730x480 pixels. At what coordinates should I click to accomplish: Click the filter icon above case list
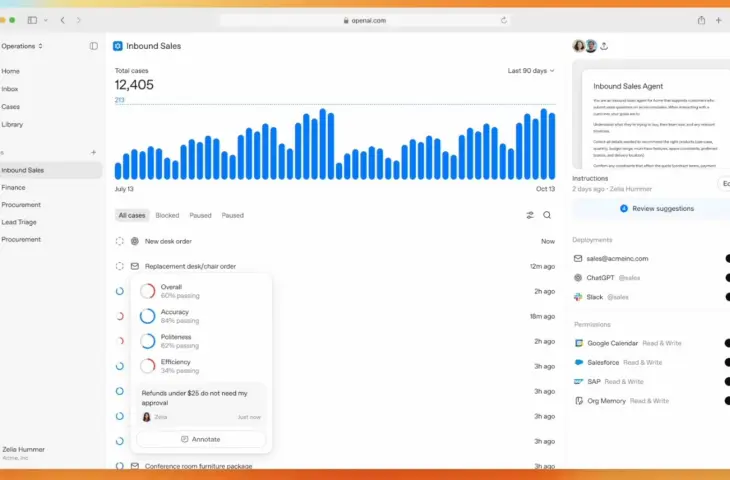pos(530,215)
